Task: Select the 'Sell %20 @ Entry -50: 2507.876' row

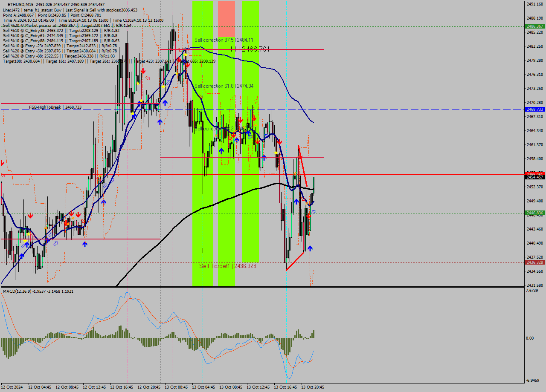Action: point(60,51)
